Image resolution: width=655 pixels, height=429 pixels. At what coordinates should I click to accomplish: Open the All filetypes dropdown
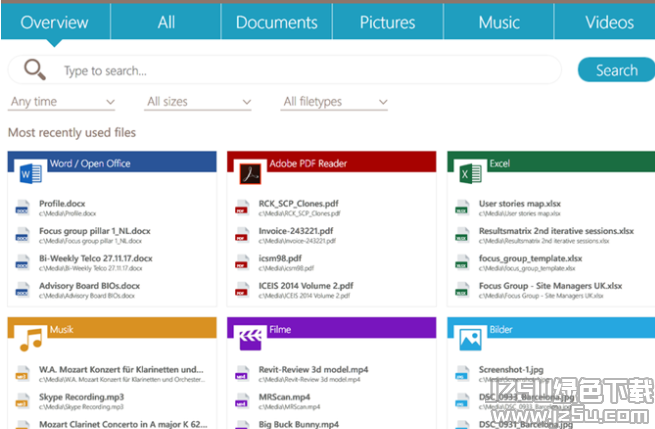click(334, 102)
